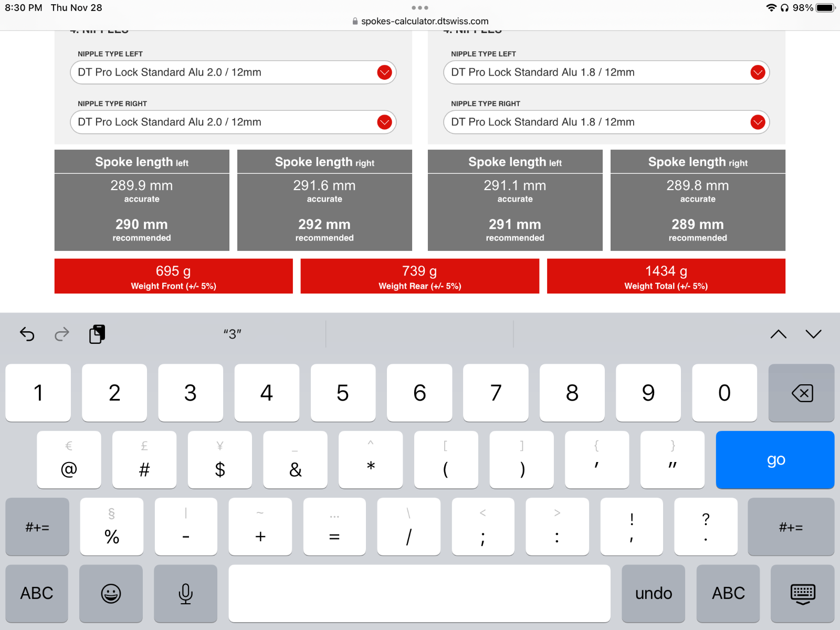
Task: Tap the number 9 key
Action: pyautogui.click(x=648, y=393)
